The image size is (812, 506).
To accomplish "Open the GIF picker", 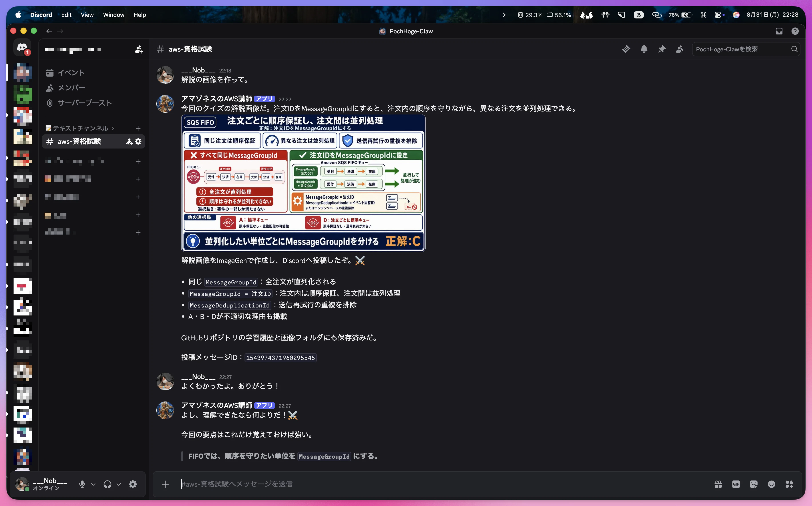I will click(x=736, y=484).
